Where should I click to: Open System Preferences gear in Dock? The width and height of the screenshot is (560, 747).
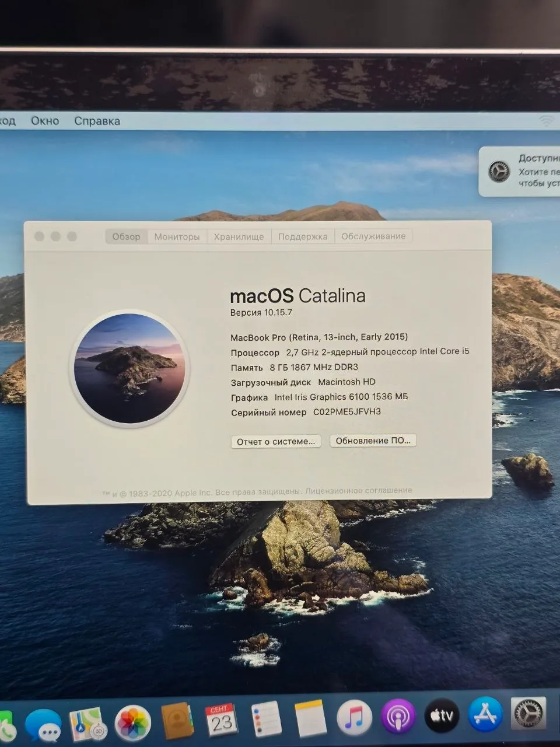(528, 713)
